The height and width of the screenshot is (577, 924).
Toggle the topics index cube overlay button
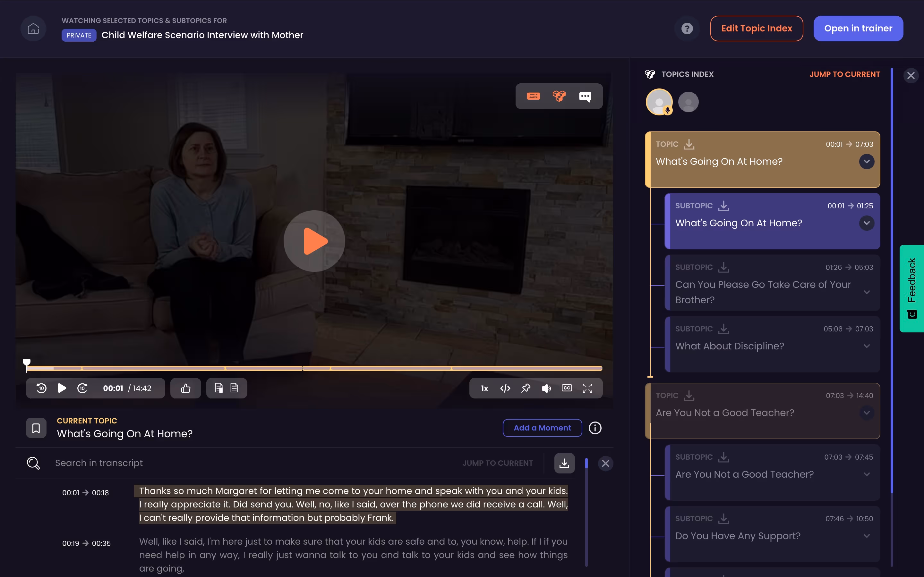pyautogui.click(x=559, y=96)
